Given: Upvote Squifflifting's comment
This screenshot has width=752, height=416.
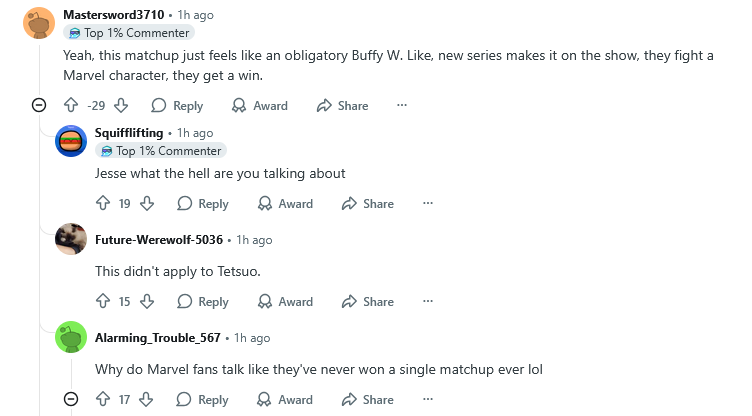Looking at the screenshot, I should click(x=103, y=203).
